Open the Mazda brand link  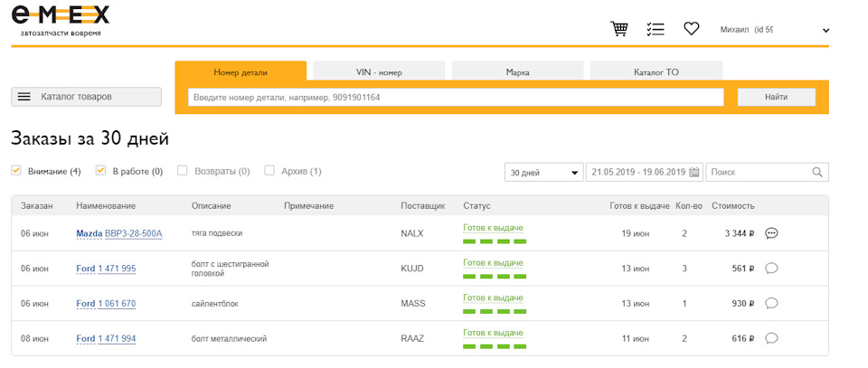[90, 233]
